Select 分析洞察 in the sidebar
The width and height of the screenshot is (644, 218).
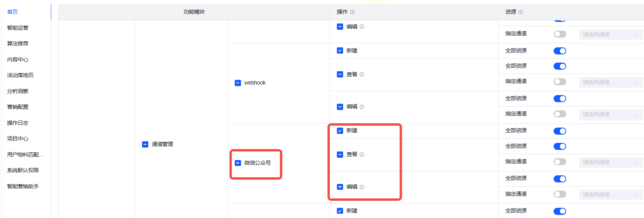18,91
